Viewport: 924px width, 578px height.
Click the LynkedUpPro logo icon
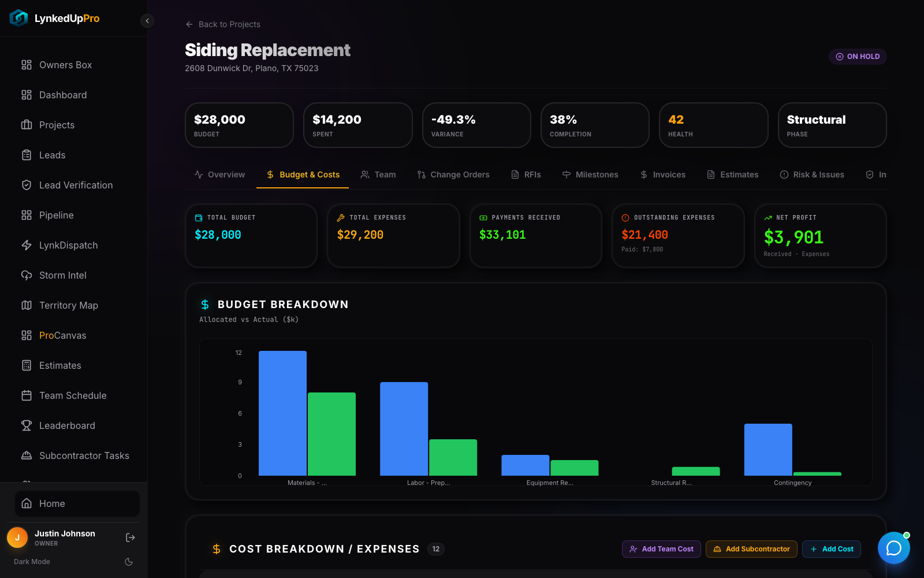pos(18,18)
